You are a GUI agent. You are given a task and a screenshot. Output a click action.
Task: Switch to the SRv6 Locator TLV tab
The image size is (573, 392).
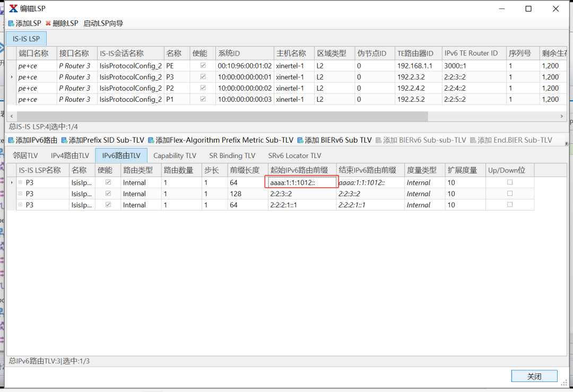(294, 156)
